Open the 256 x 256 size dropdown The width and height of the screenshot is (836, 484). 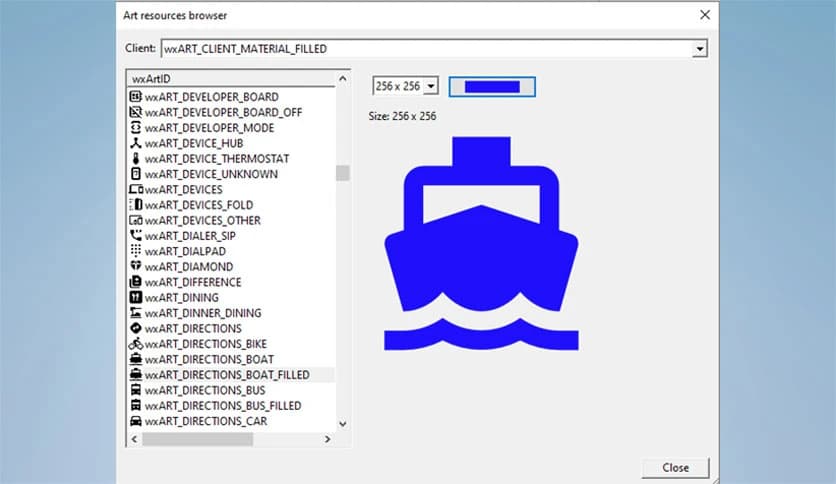point(431,86)
